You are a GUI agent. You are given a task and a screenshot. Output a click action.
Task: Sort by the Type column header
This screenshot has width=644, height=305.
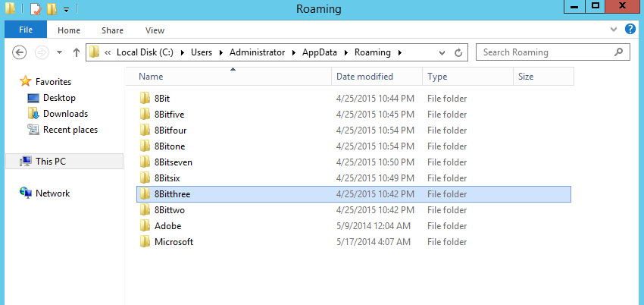467,77
